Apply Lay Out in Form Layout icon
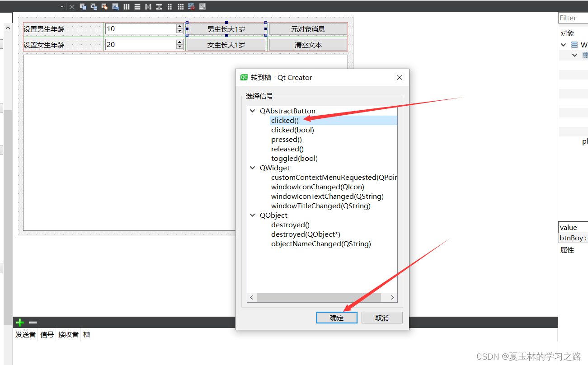This screenshot has width=588, height=365. pos(170,6)
